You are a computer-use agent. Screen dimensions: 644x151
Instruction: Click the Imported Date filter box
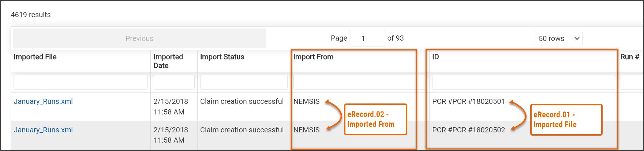pyautogui.click(x=174, y=82)
